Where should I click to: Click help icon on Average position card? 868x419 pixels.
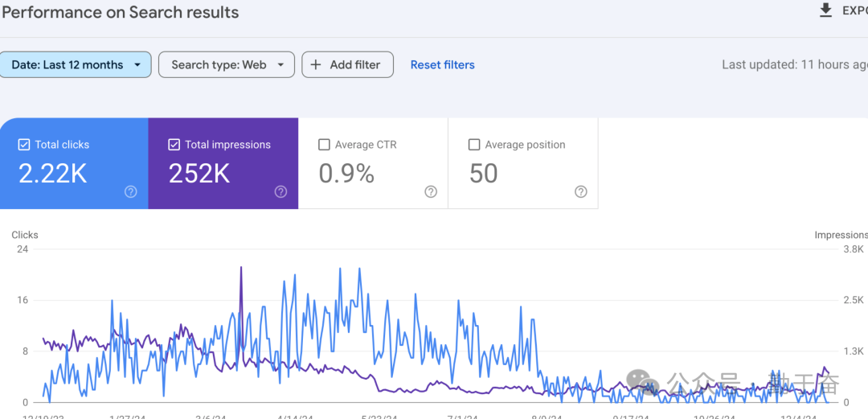pyautogui.click(x=581, y=191)
